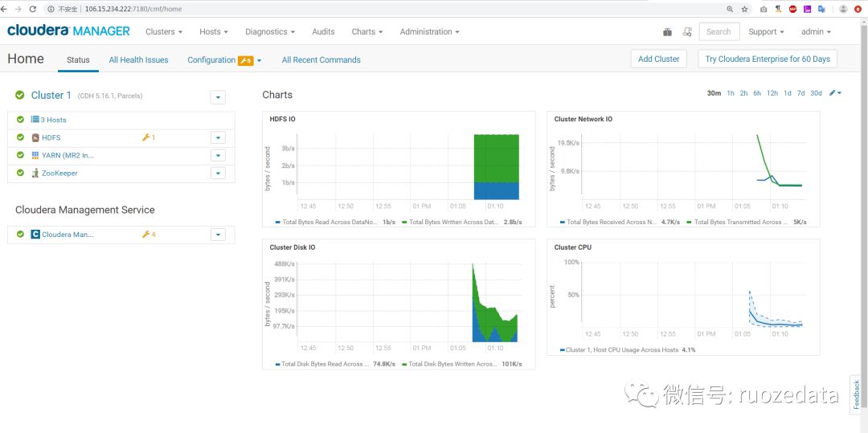Click the browser address bar URL

click(x=133, y=9)
